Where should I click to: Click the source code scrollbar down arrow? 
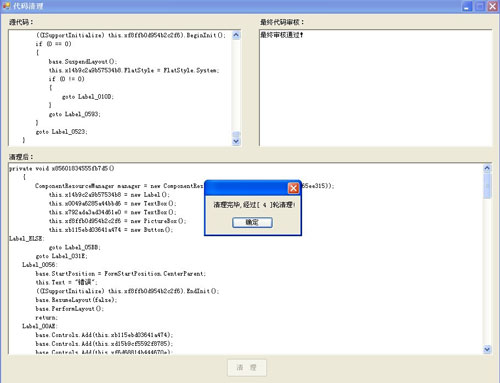tap(236, 141)
